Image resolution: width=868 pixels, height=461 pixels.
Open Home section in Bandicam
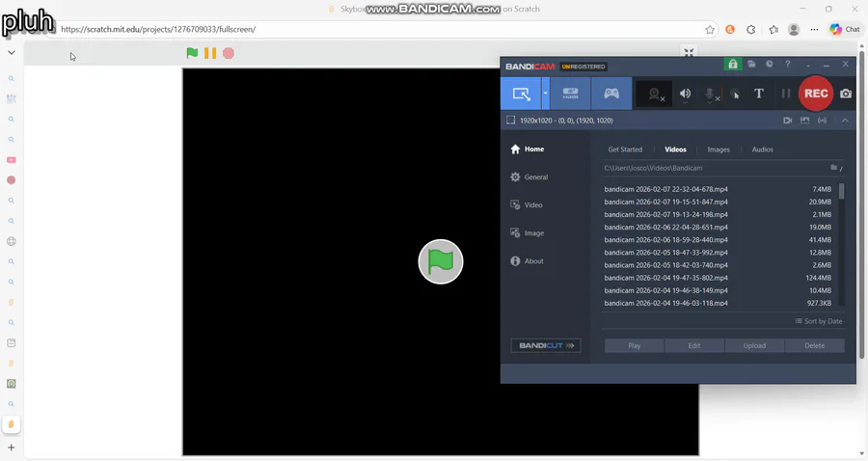coord(527,149)
